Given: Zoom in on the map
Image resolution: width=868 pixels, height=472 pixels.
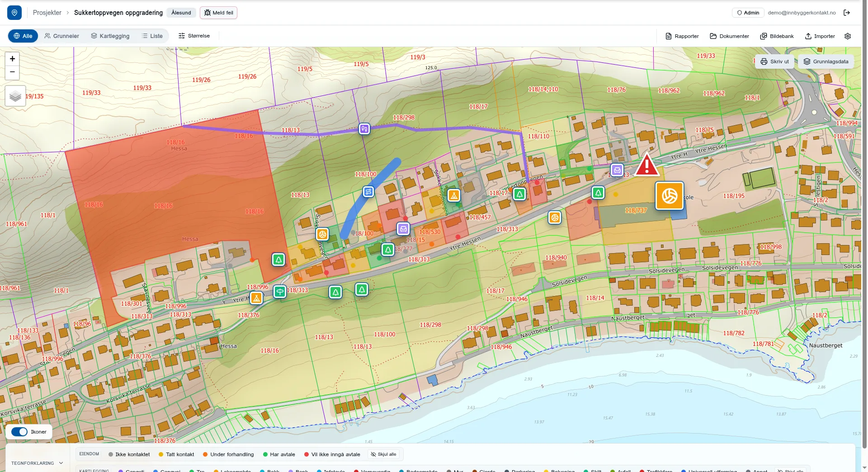Looking at the screenshot, I should pyautogui.click(x=12, y=59).
